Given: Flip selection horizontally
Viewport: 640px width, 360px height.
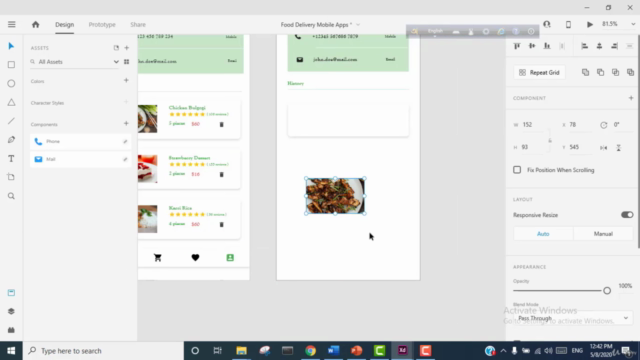Looking at the screenshot, I should [604, 147].
